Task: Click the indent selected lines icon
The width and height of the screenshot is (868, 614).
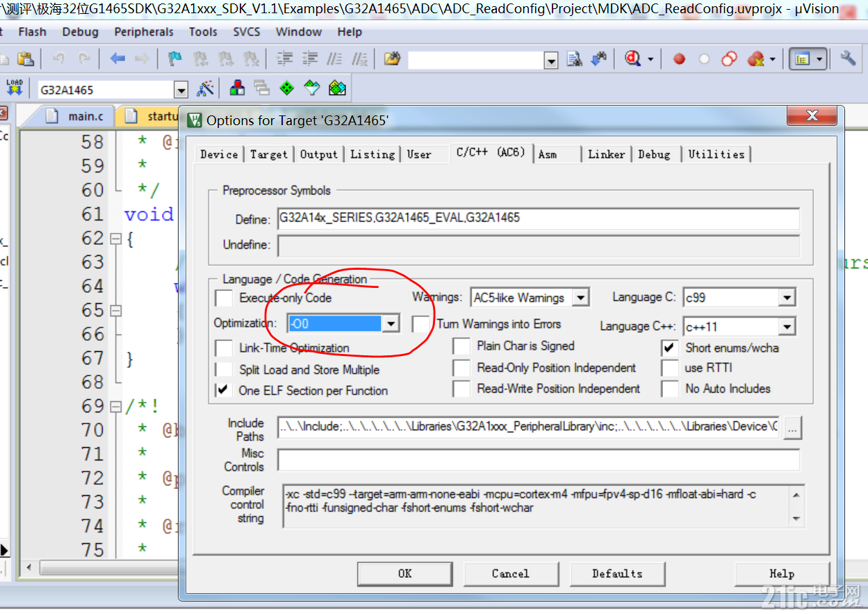Action: (284, 59)
